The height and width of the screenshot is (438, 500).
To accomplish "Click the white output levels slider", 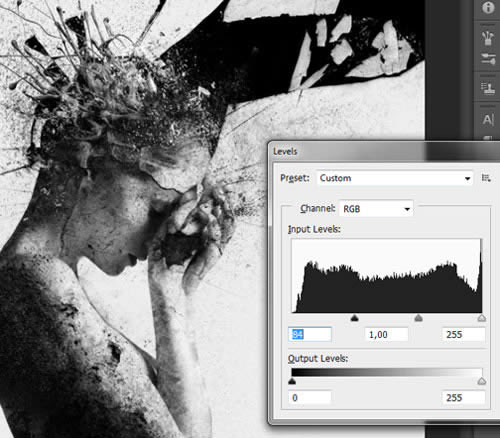I will [482, 381].
